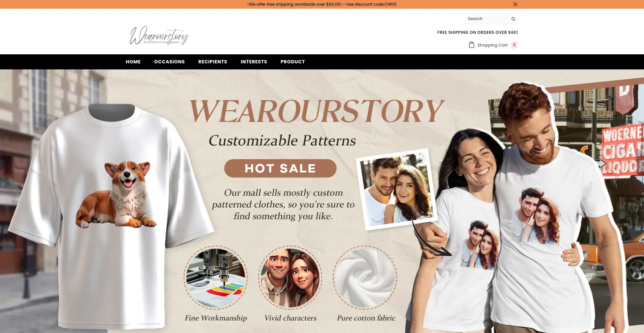Click the search magnifier icon
644x333 pixels.
coord(513,19)
